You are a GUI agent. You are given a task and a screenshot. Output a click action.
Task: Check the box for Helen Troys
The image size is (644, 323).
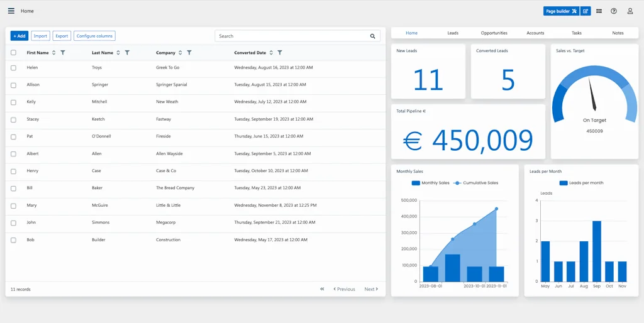pos(13,68)
